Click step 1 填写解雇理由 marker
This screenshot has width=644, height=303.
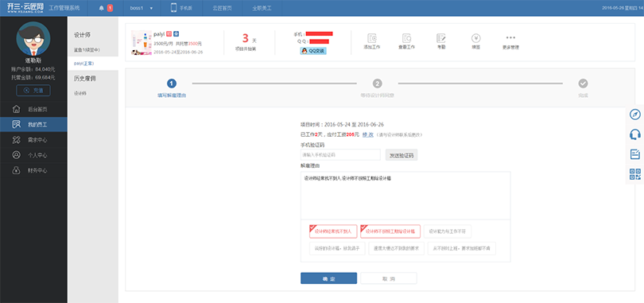[172, 84]
